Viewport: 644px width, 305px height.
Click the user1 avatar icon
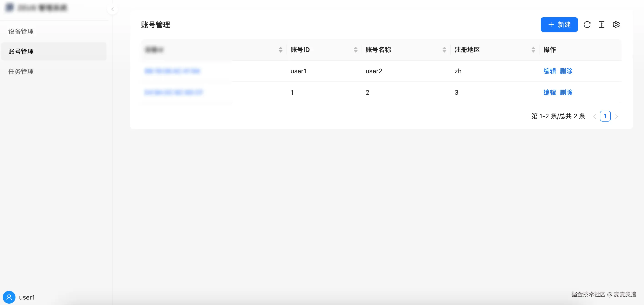point(9,297)
